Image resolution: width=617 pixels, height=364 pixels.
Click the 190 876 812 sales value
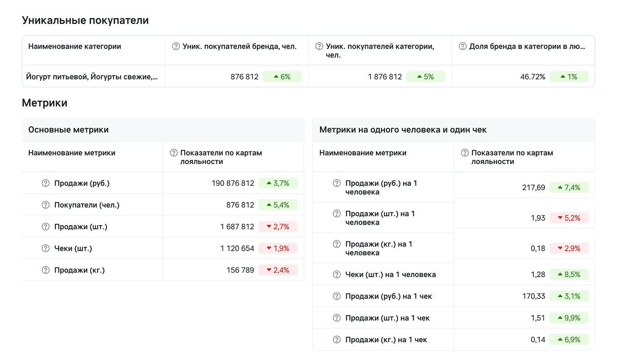(x=233, y=183)
